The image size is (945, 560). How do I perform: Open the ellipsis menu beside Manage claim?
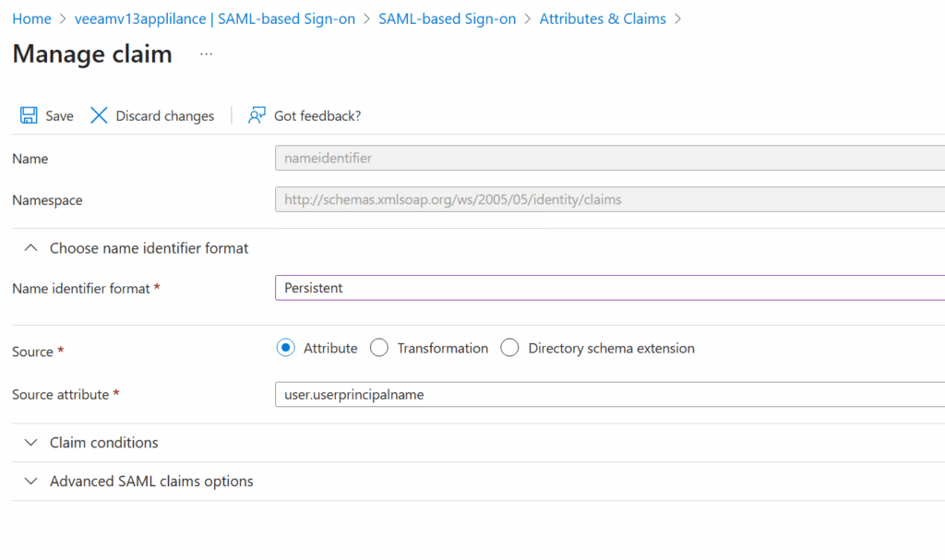[x=206, y=54]
